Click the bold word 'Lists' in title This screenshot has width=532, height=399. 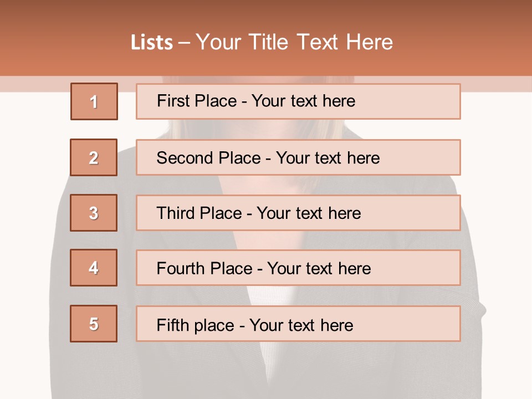pyautogui.click(x=152, y=43)
